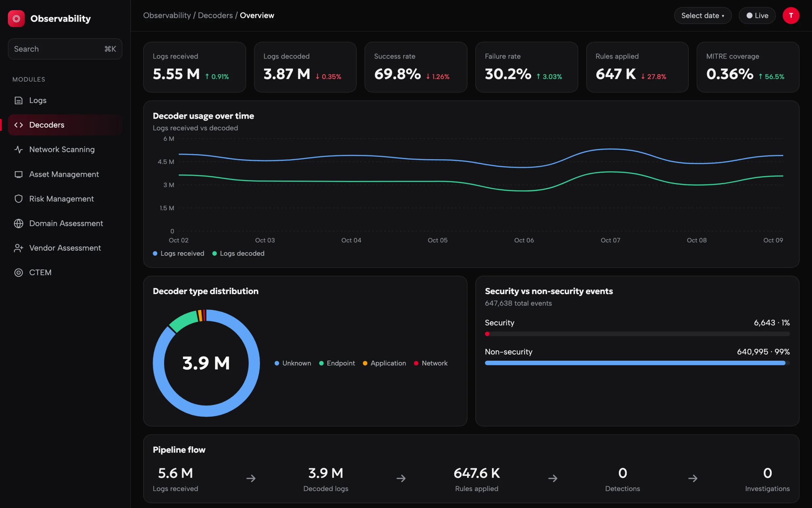Click arrow between Rules applied and Detections
Viewport: 812px width, 508px height.
pos(552,478)
